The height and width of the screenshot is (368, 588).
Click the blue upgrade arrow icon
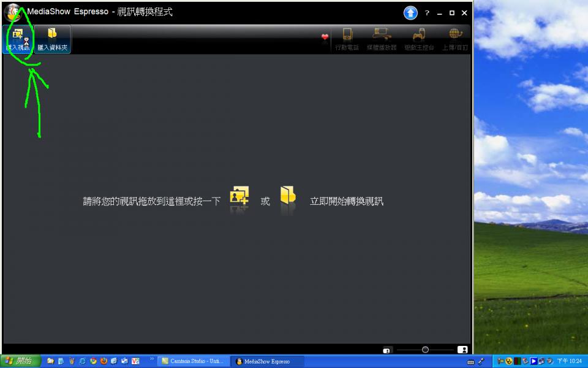pyautogui.click(x=410, y=13)
